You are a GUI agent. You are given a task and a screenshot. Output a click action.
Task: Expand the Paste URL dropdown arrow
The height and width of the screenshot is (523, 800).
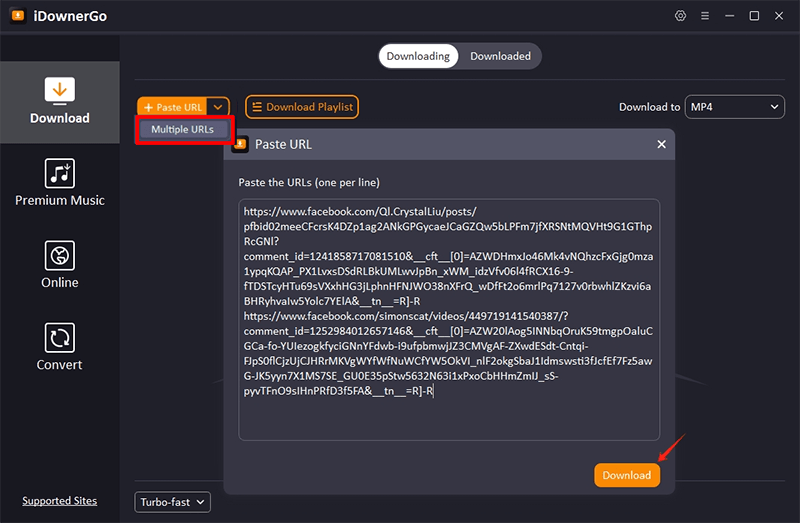(x=221, y=107)
